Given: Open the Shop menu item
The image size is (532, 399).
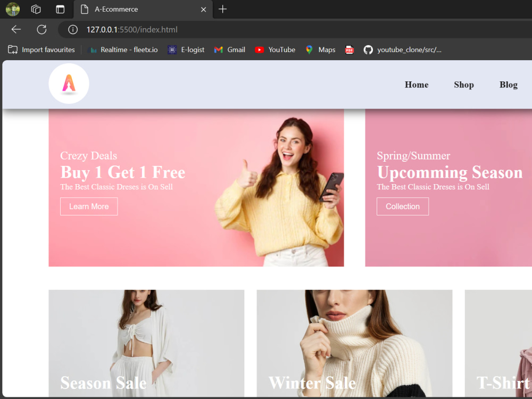Looking at the screenshot, I should click(x=463, y=85).
